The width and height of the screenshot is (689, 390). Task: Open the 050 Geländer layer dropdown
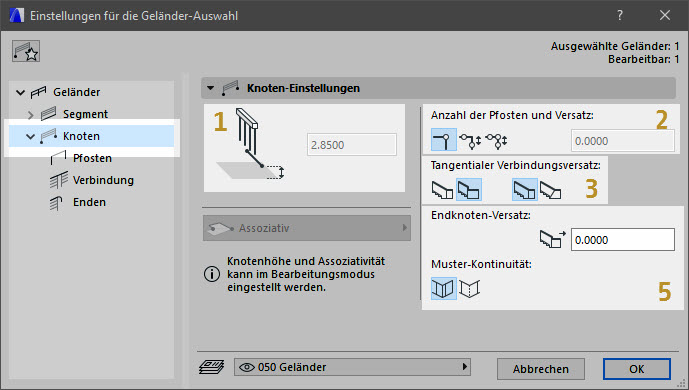point(352,367)
